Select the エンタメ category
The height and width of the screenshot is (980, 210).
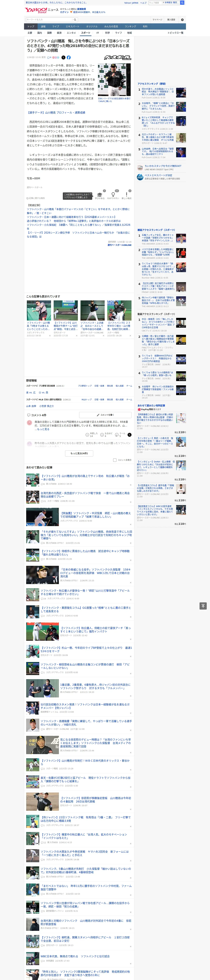tap(71, 33)
